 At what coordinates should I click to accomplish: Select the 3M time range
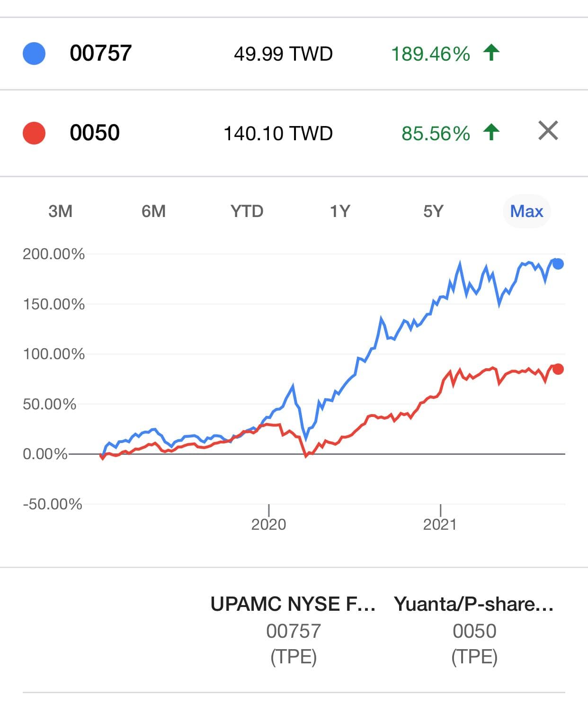click(x=61, y=211)
